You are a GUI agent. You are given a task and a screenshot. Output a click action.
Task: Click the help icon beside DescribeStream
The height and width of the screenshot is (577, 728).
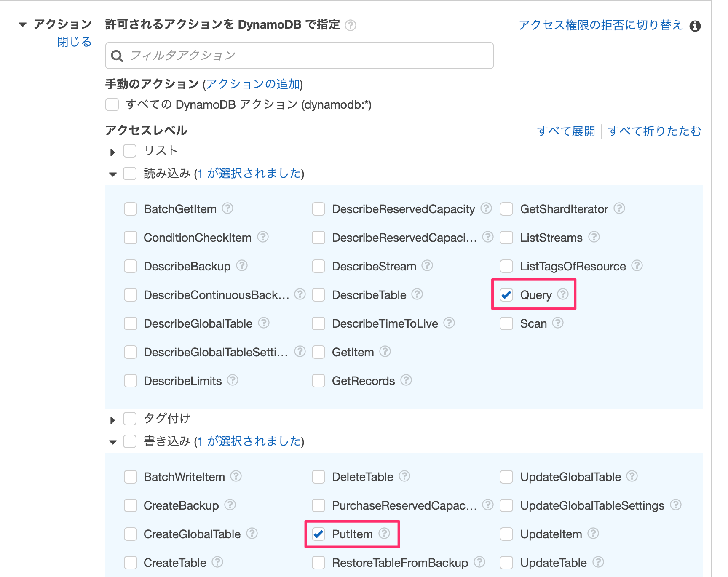[x=427, y=266]
